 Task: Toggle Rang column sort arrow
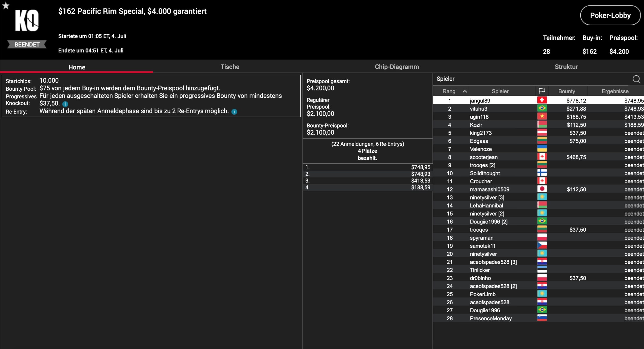click(465, 91)
